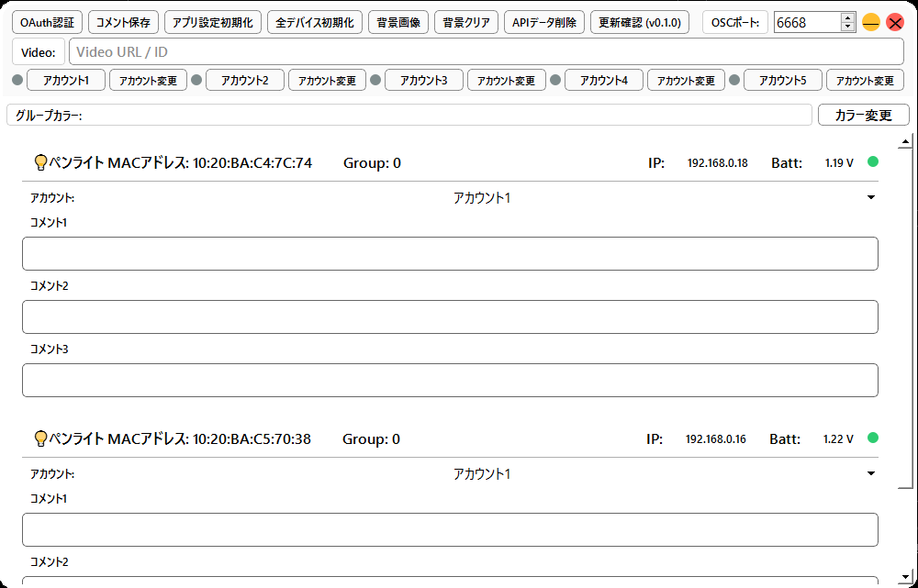Click アカウント変更 next to アカウント1

point(148,80)
